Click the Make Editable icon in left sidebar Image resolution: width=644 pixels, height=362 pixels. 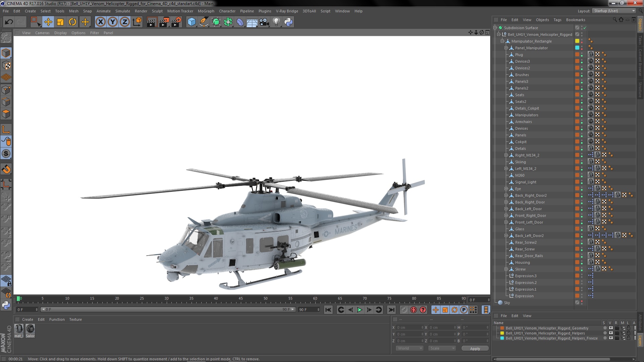coord(6,38)
